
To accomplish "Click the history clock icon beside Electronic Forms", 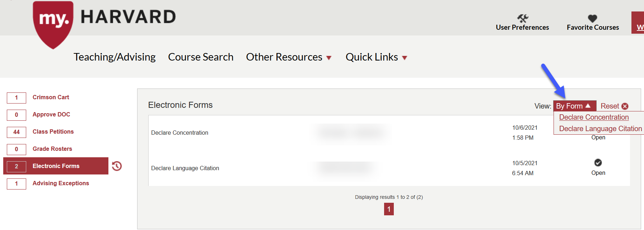I will point(117,166).
